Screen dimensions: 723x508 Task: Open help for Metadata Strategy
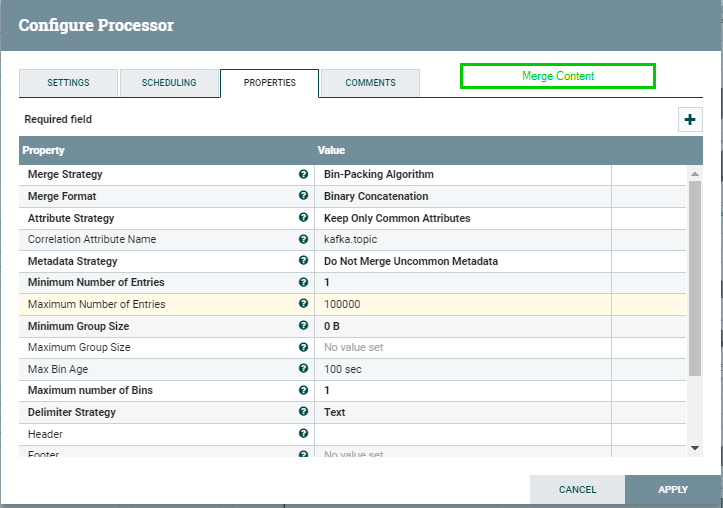click(303, 260)
